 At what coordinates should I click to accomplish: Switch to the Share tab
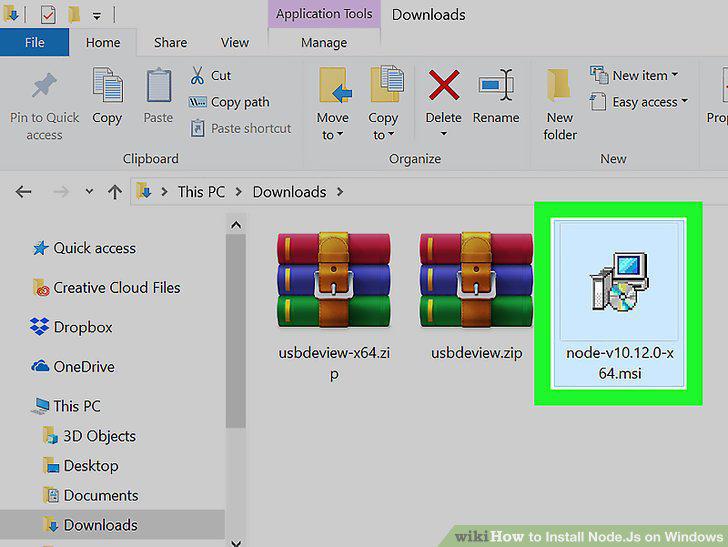click(x=170, y=42)
